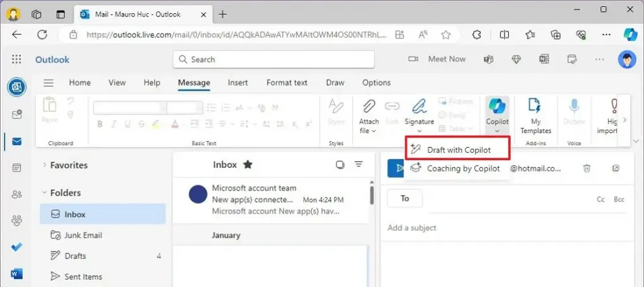The height and width of the screenshot is (287, 644).
Task: Collapse the Folders group
Action: point(44,192)
